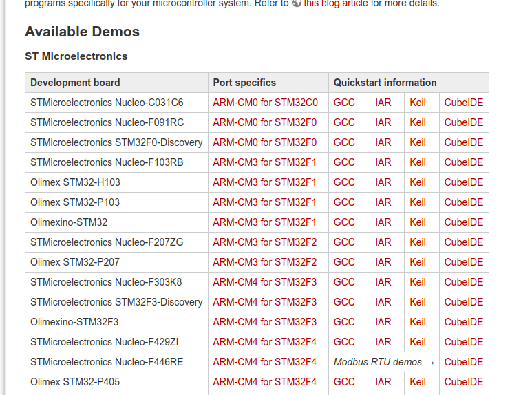The image size is (532, 395).
Task: Open CubeIDE quickstart for Nucleo-C031C6
Action: coord(464,103)
